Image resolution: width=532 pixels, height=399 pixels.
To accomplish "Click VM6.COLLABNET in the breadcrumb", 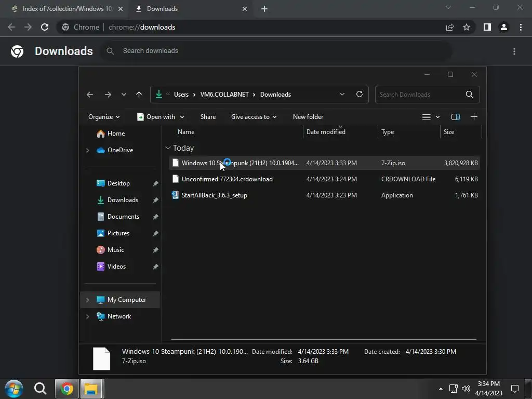I will click(224, 95).
